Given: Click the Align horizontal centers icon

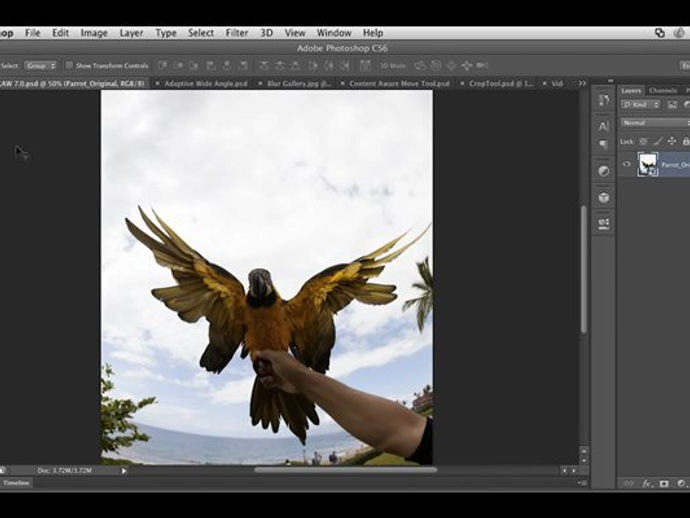Looking at the screenshot, I should (x=227, y=66).
